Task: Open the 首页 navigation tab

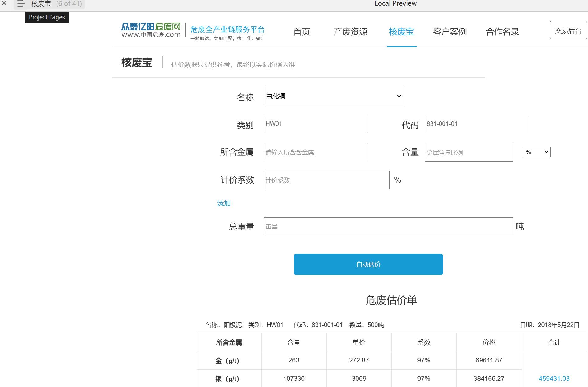Action: pos(302,31)
